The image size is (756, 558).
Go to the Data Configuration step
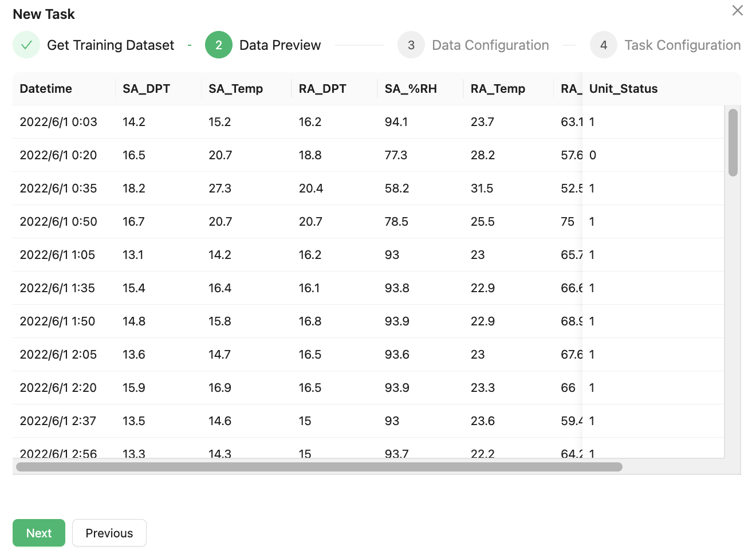pos(490,45)
